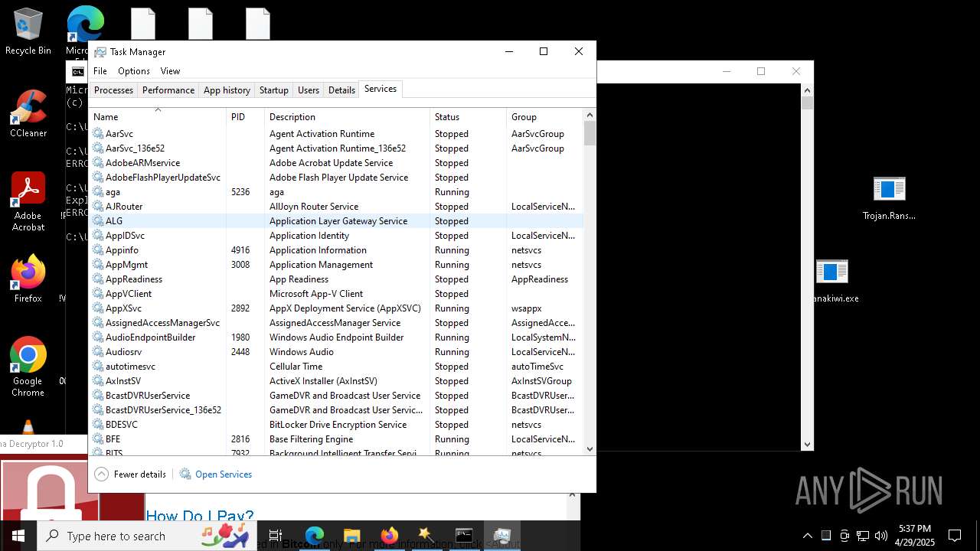Click the Task Manager taskbar button
Viewport: 980px width, 551px height.
[x=502, y=536]
